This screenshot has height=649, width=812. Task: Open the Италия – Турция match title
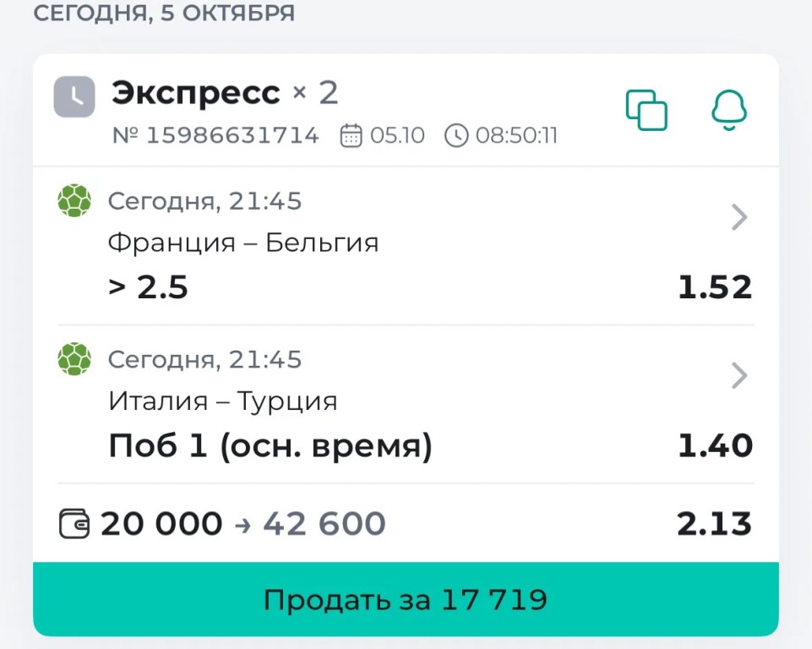click(223, 401)
